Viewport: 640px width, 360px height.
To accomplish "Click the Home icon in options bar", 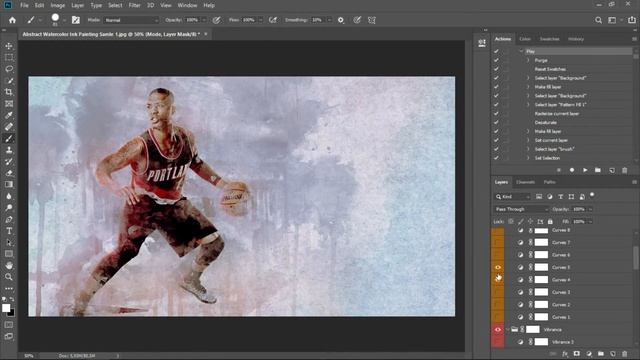I will pos(12,20).
